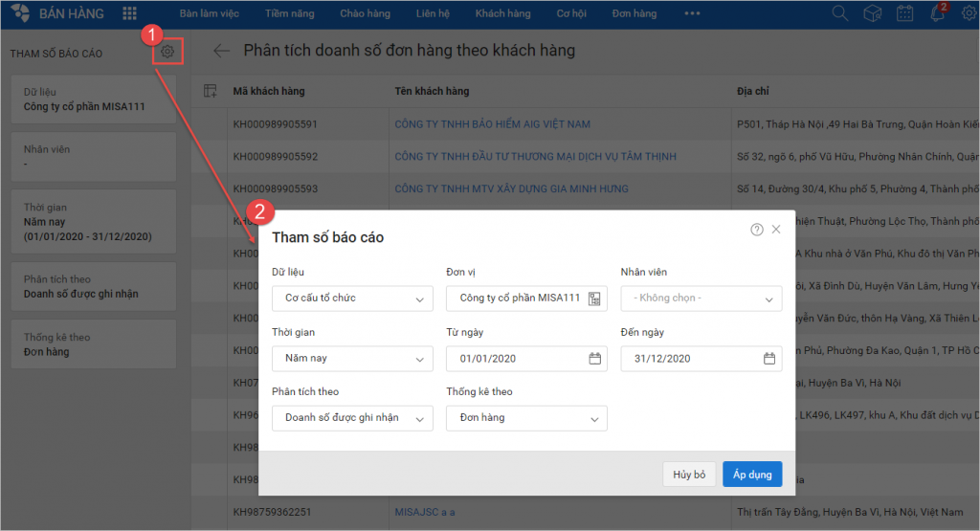Click the Nhân viên parameter card

coord(93,157)
